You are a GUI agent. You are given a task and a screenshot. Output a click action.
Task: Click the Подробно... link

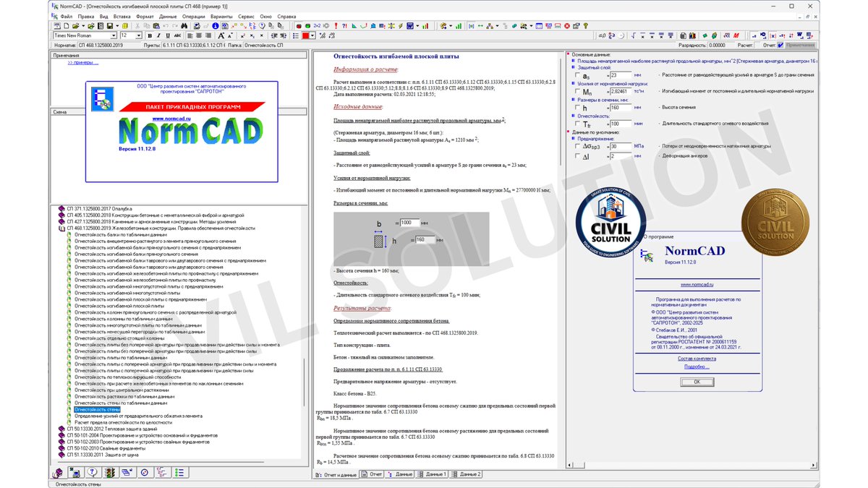pos(697,367)
